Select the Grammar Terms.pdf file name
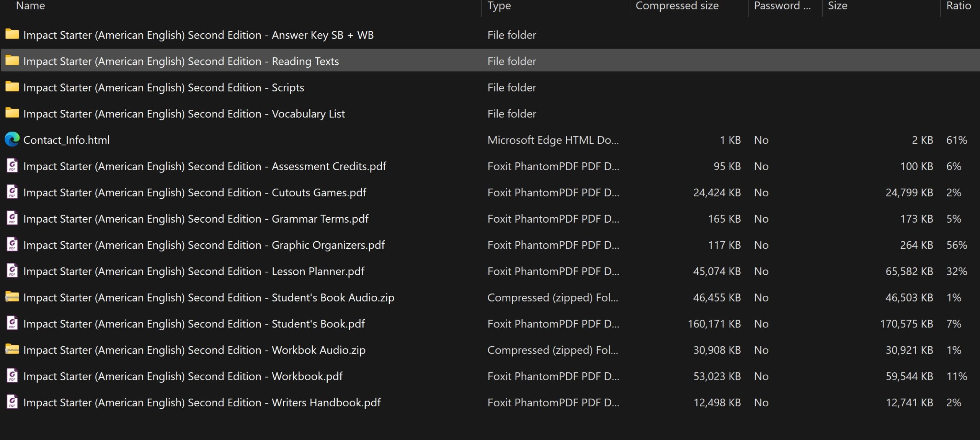This screenshot has width=980, height=440. 196,219
